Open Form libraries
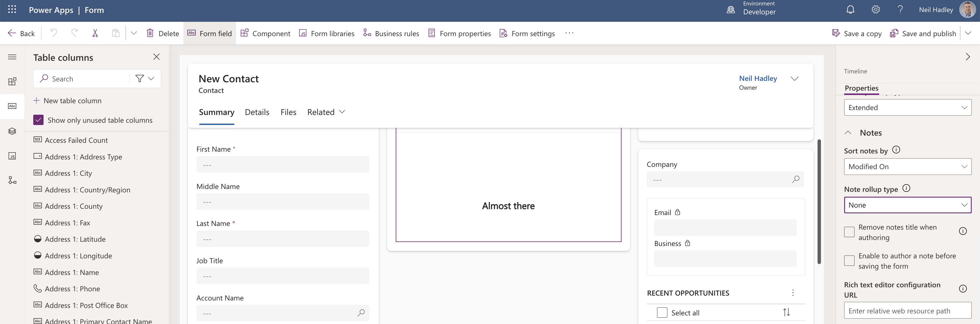Screen dimensions: 980x324 326,34
